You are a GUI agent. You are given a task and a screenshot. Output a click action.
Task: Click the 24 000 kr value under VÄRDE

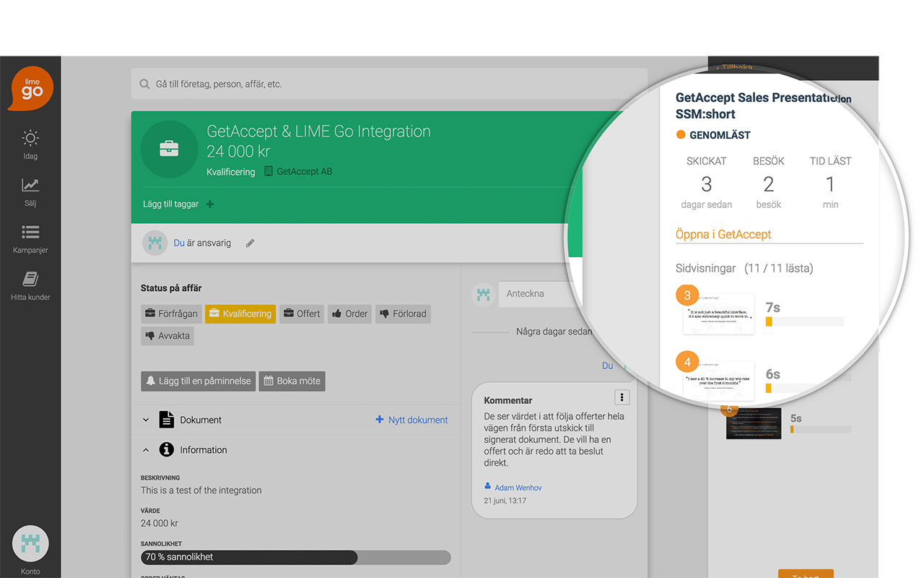tap(160, 523)
